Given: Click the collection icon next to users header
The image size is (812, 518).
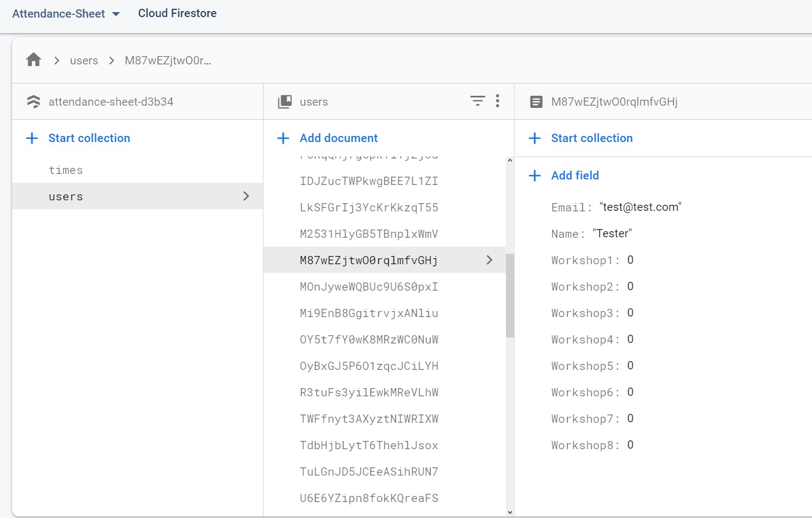Looking at the screenshot, I should tap(285, 102).
